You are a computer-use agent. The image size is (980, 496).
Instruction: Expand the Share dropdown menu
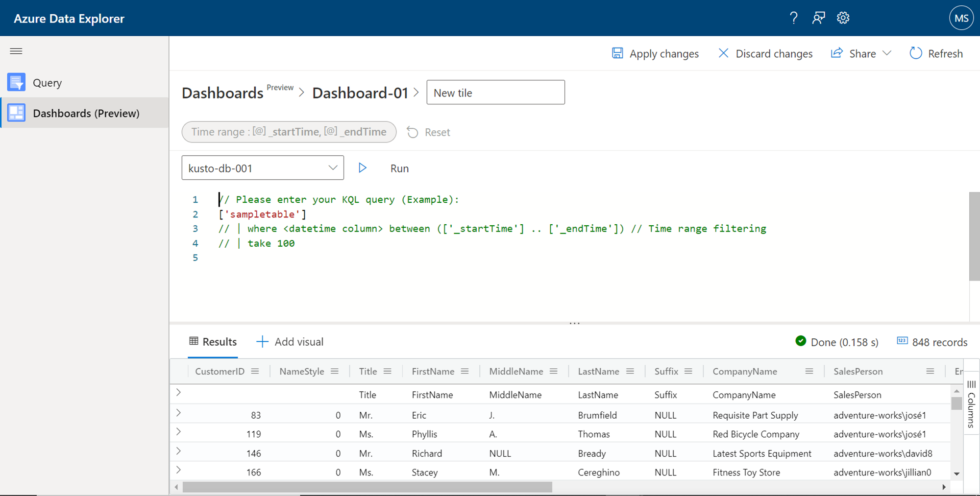887,53
